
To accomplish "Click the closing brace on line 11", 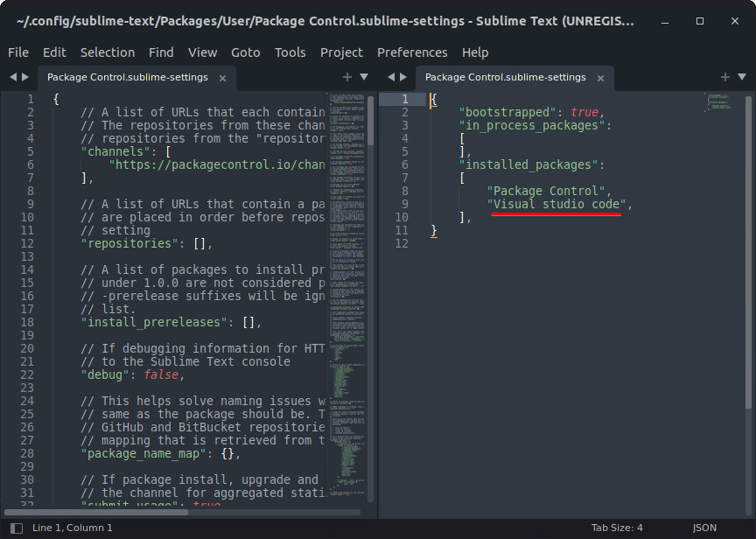I will 434,230.
